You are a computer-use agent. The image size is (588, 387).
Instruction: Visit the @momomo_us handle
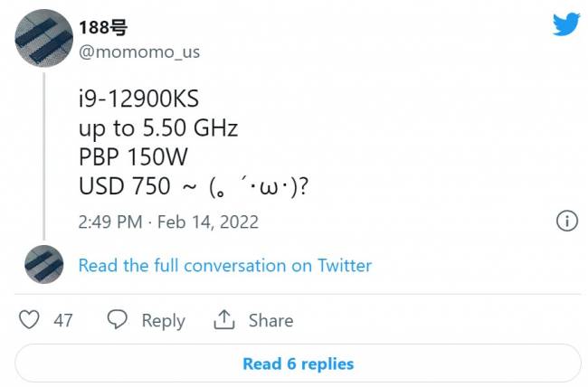point(139,52)
